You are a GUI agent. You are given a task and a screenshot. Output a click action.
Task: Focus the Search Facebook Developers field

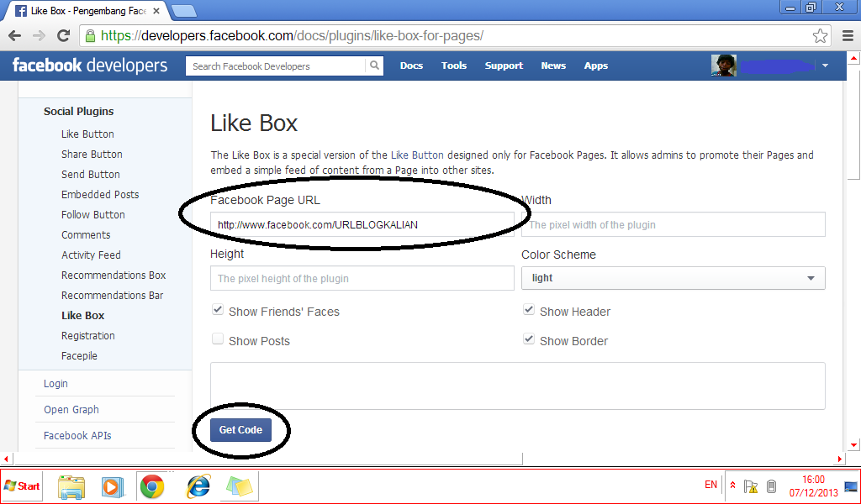pos(276,66)
